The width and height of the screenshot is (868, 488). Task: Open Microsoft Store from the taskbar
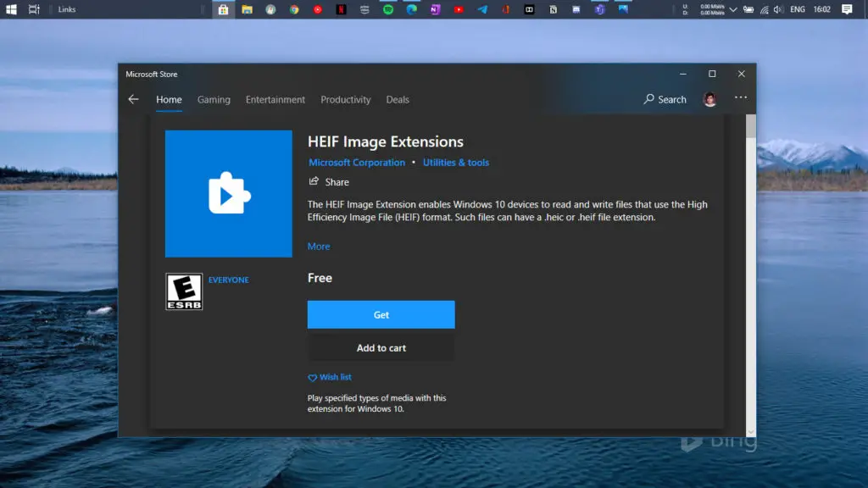click(223, 9)
